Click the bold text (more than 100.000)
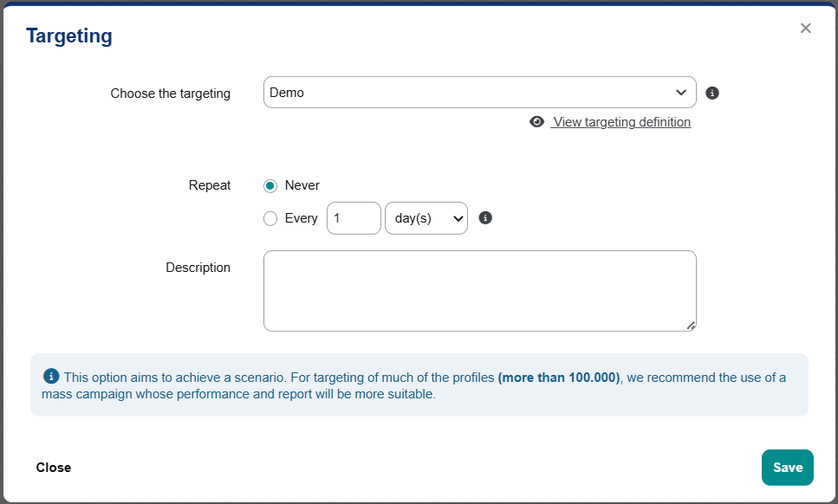Screen dimensions: 838x504 point(559,378)
